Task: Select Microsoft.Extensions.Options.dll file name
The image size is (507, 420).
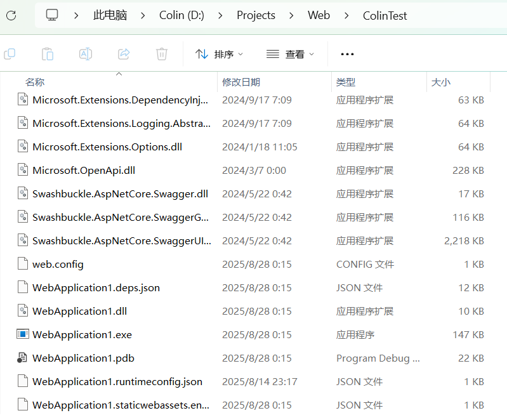Action: (107, 147)
